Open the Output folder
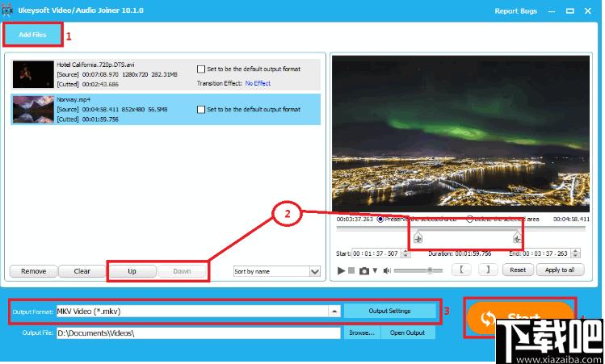Screen dimensions: 605x364 407,333
